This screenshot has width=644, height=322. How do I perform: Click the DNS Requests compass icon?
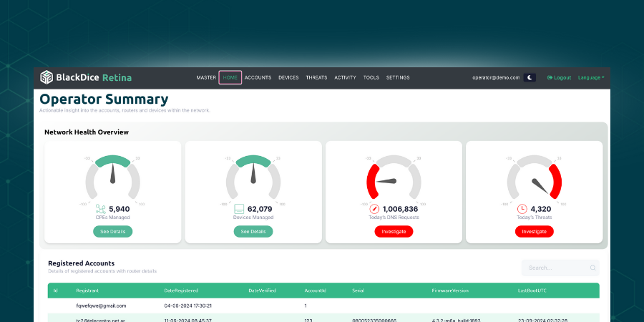click(x=374, y=209)
